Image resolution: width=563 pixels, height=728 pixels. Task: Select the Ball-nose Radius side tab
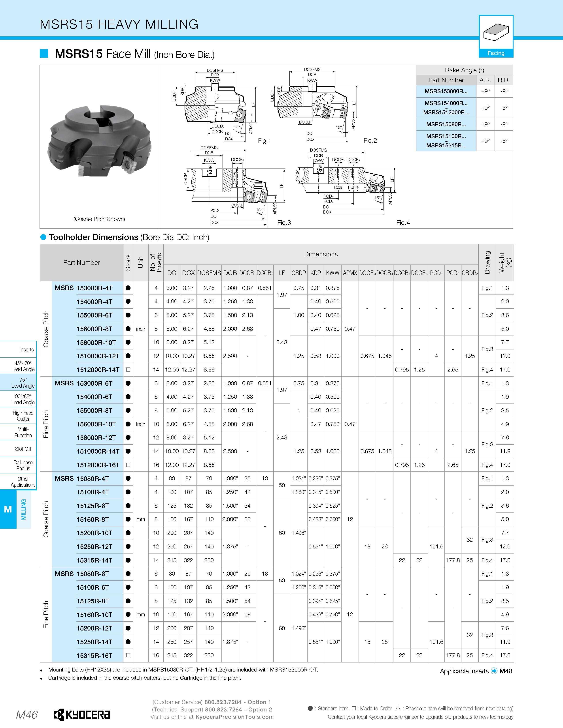coord(18,465)
